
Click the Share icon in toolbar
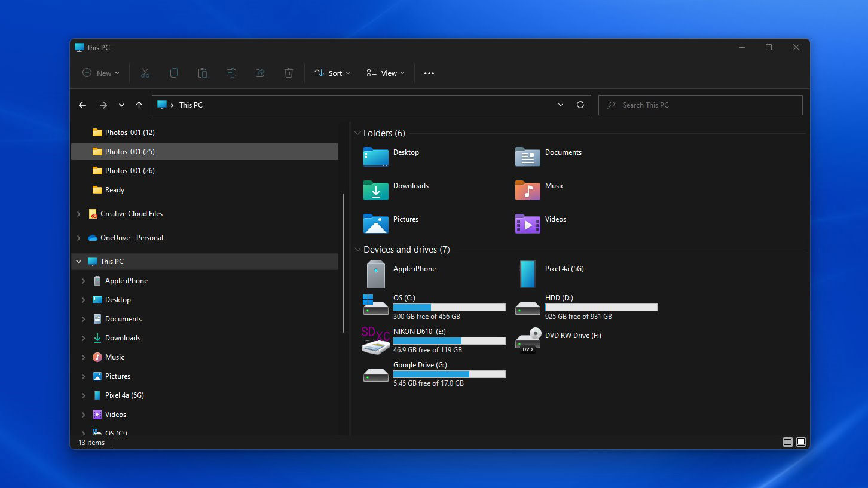click(260, 73)
